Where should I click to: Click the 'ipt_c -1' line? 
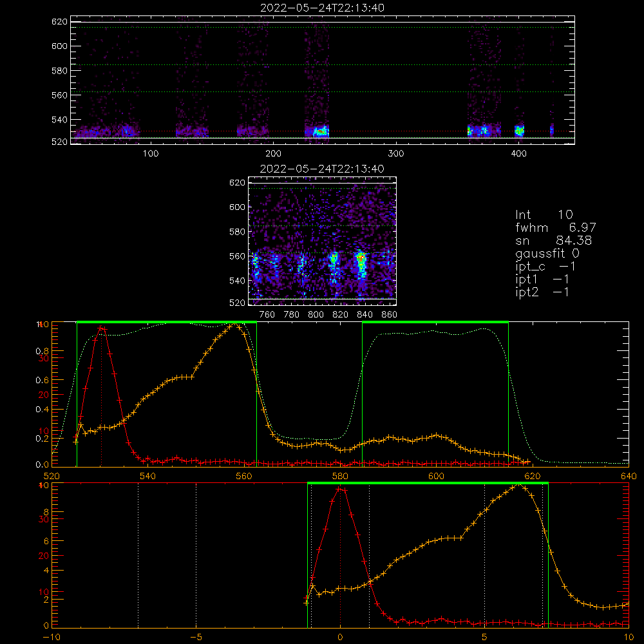[545, 267]
